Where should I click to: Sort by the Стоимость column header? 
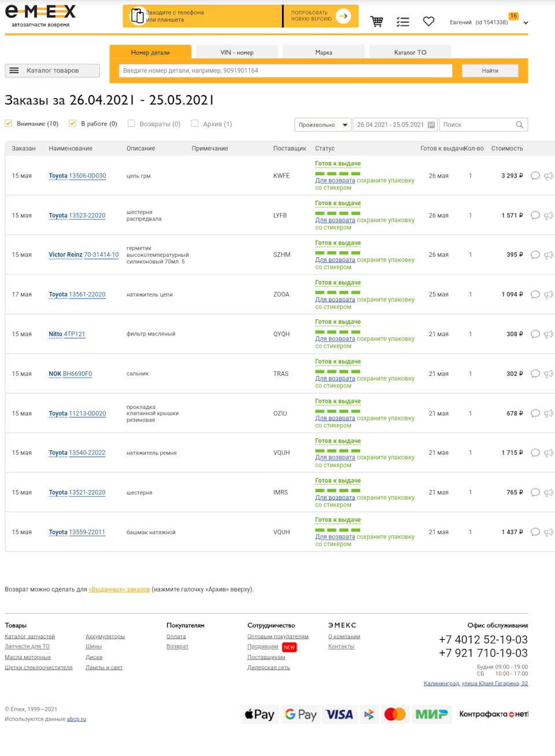point(507,149)
